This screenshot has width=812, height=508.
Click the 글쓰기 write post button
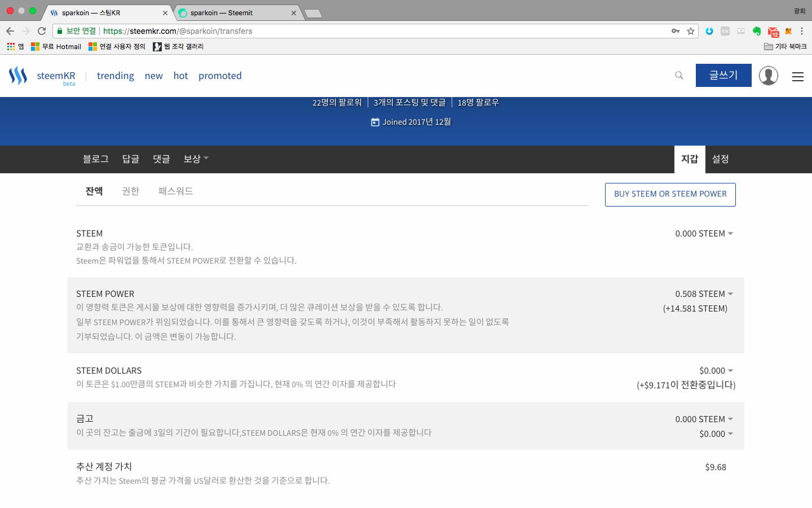[723, 75]
